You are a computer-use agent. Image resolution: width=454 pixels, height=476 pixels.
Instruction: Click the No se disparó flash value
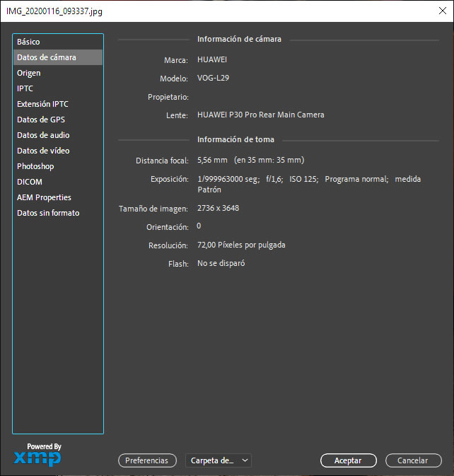coord(221,264)
